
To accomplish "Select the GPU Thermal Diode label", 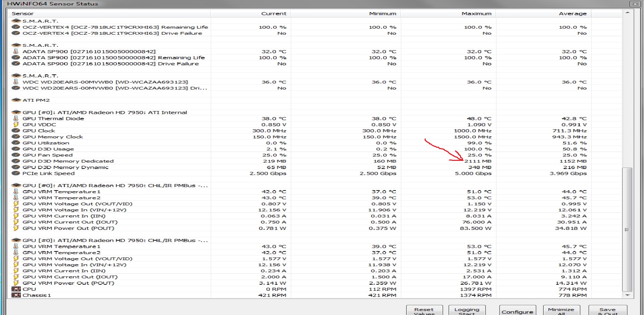I will tap(53, 118).
